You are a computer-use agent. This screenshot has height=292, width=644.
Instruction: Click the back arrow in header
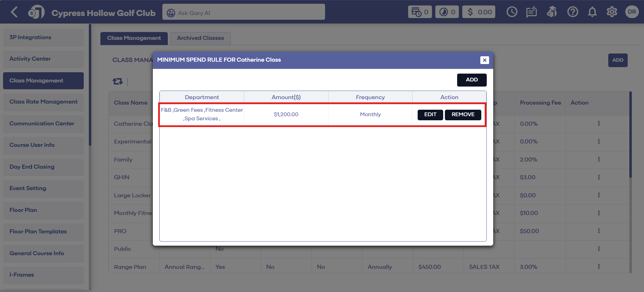click(14, 12)
